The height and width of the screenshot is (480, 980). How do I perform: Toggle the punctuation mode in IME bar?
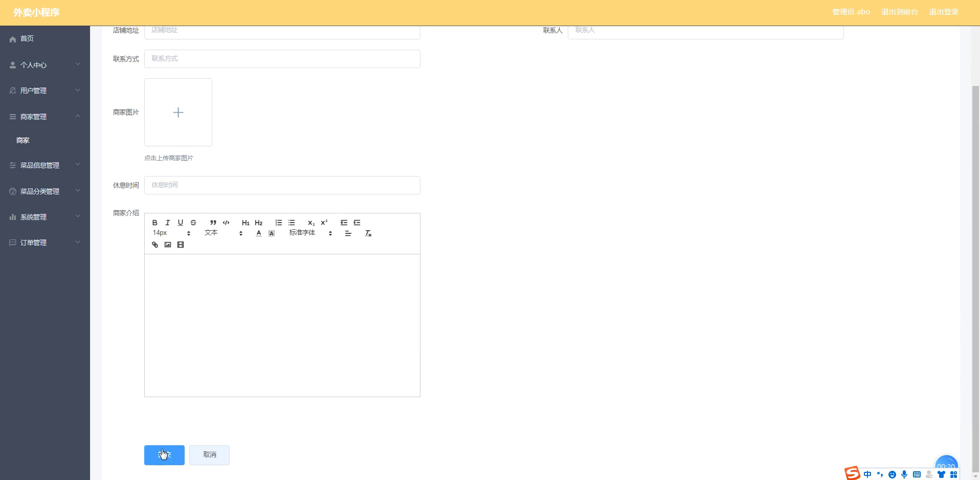tap(880, 474)
